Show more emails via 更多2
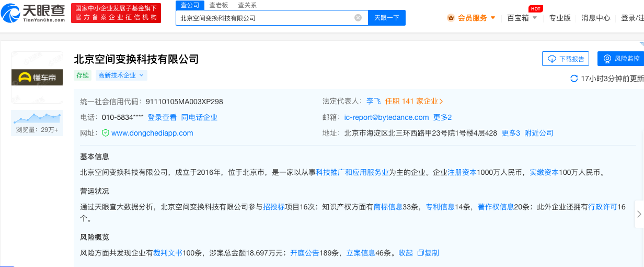Viewport: 644px width, 267px height. tap(442, 117)
